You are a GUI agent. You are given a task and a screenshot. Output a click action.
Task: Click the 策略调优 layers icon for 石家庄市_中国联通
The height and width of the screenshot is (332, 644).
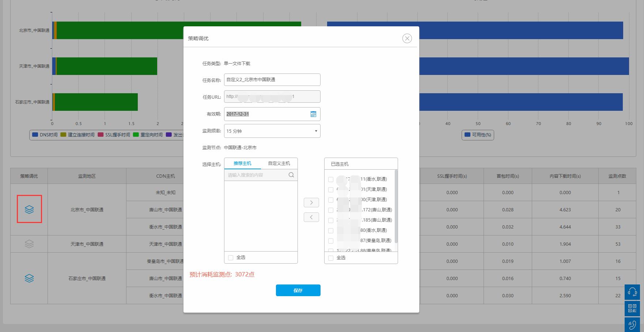click(29, 278)
